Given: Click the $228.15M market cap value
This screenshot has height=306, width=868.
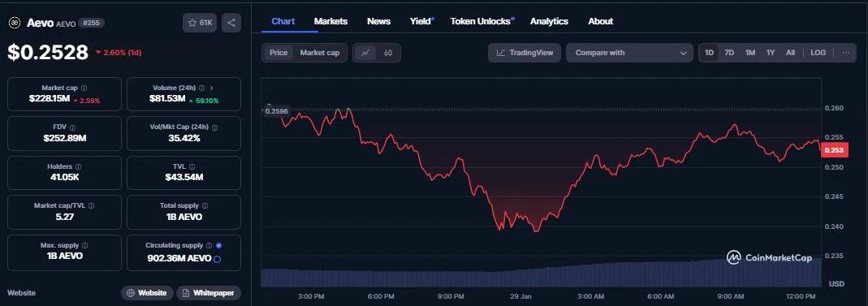Looking at the screenshot, I should [x=50, y=99].
